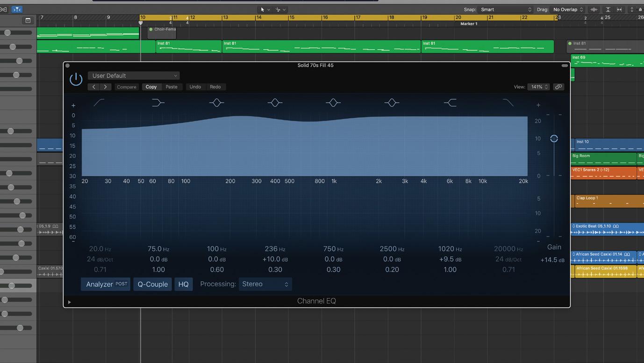Select the Inst 69 region
This screenshot has height=363, width=644.
pyautogui.click(x=607, y=61)
